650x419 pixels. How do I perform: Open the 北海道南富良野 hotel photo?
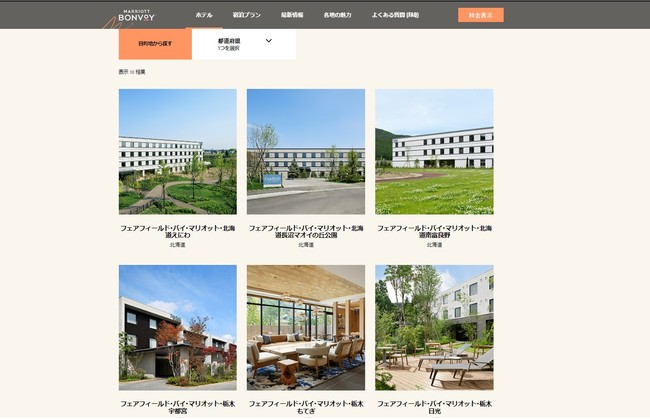point(434,152)
